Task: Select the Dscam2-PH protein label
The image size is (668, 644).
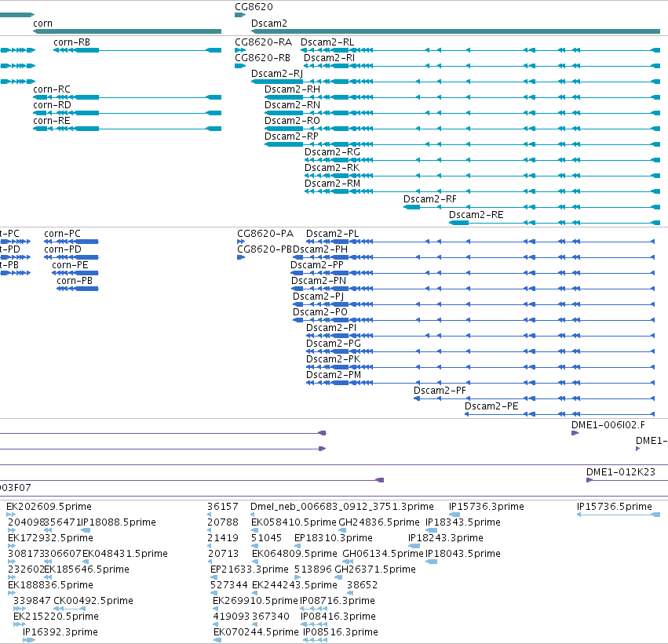Action: (320, 250)
